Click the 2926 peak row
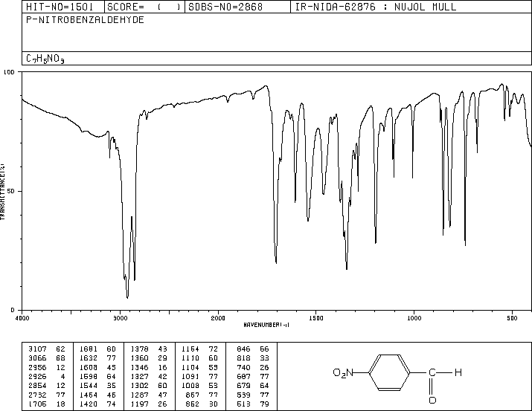 click(47, 376)
